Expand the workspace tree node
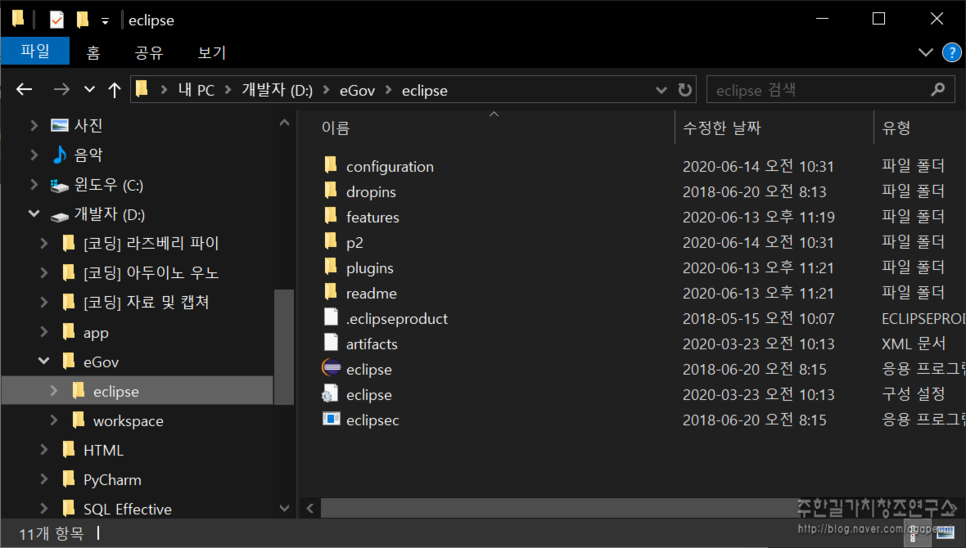This screenshot has height=548, width=966. pos(54,421)
